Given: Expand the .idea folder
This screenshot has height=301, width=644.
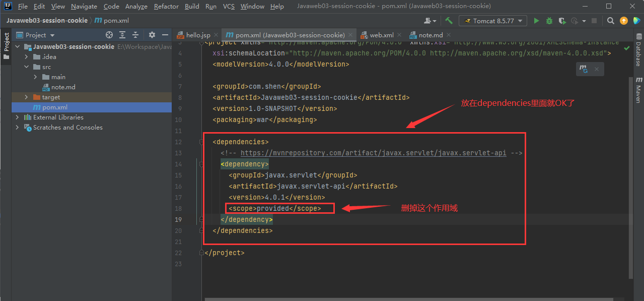Looking at the screenshot, I should pos(27,56).
